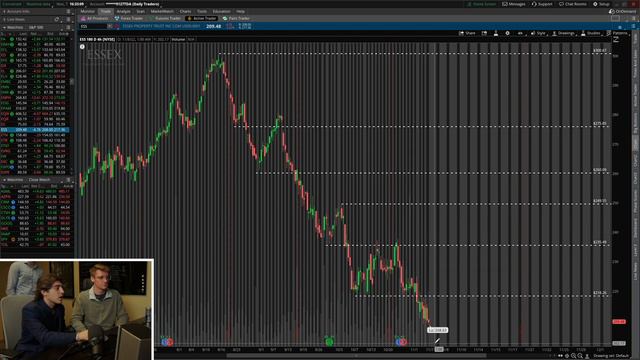Switch to the Analyze tab
Image resolution: width=640 pixels, height=360 pixels.
click(123, 11)
